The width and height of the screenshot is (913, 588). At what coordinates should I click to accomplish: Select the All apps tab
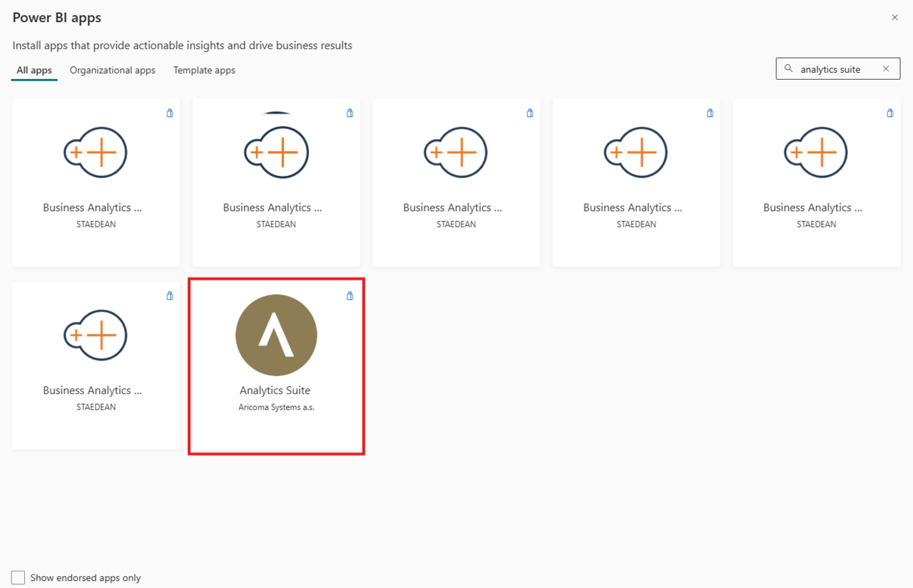click(x=34, y=70)
